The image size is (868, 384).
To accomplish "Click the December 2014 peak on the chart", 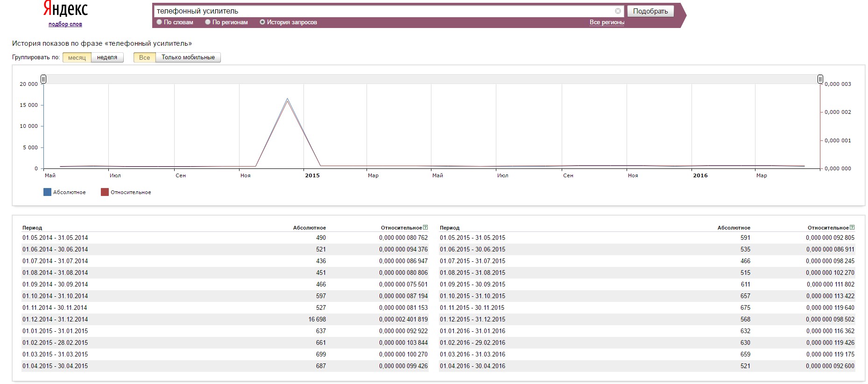I will point(288,99).
